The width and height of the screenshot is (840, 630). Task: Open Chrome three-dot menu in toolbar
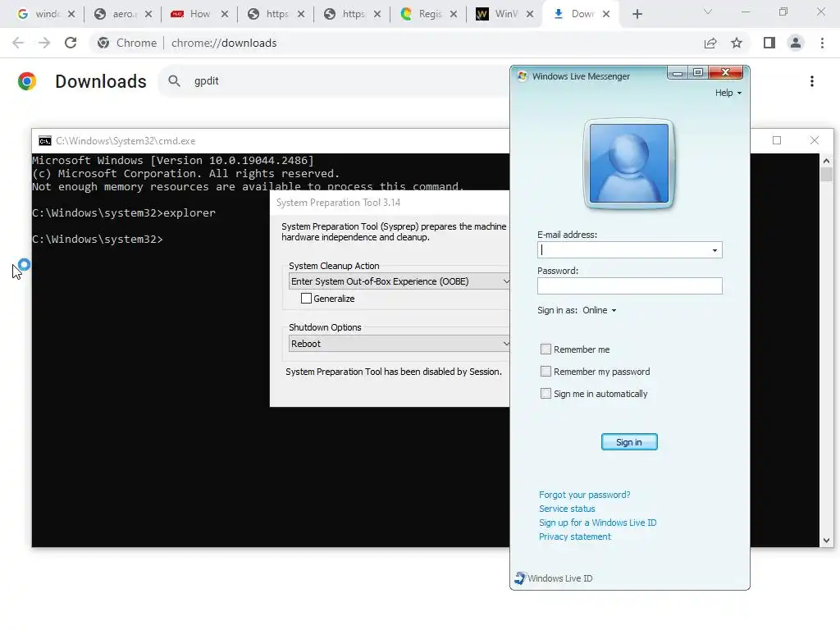click(x=822, y=43)
